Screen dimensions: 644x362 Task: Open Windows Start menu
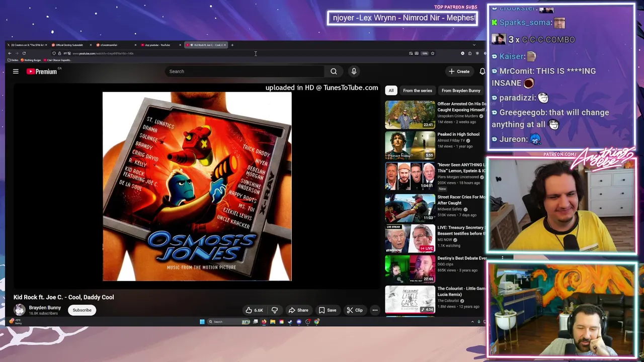click(202, 322)
